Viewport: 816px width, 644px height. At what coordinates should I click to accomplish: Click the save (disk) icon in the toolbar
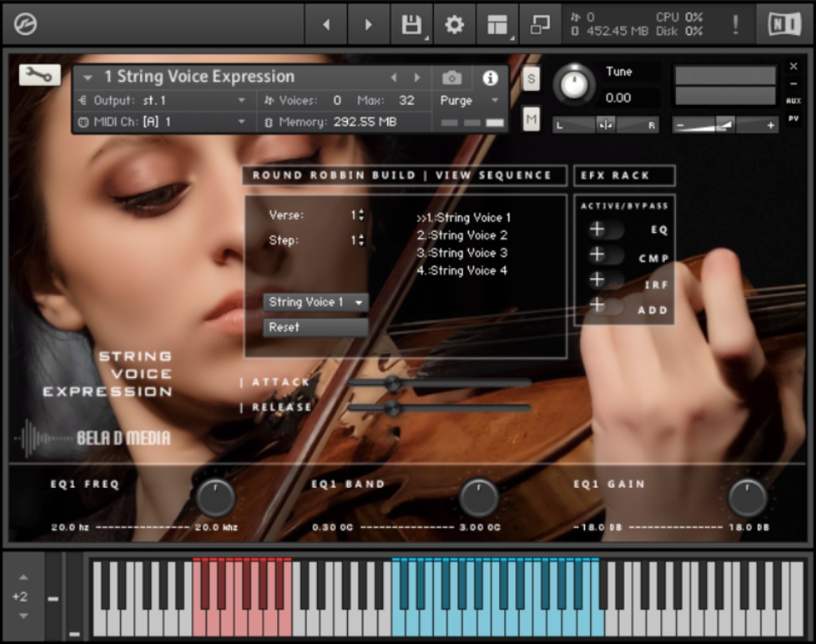[x=411, y=24]
